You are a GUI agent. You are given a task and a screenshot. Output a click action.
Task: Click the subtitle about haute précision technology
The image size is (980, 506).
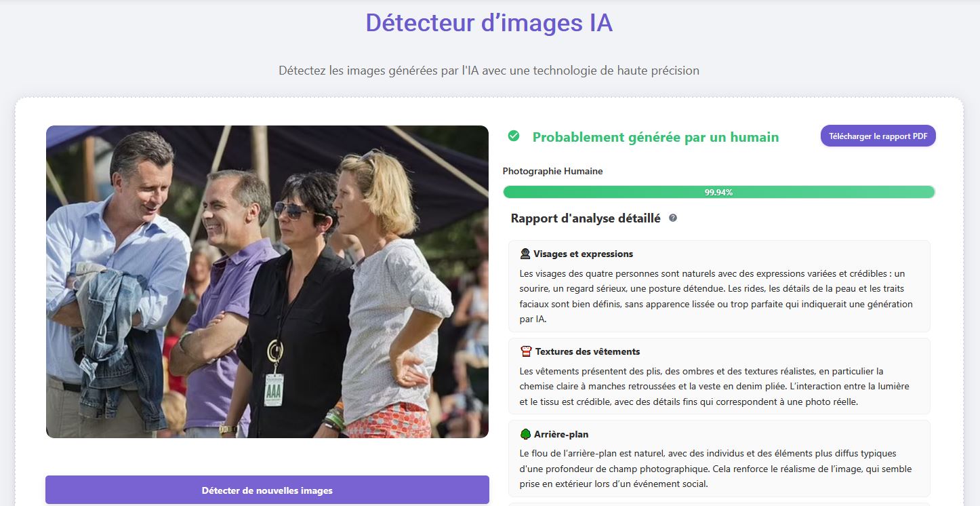tap(489, 71)
